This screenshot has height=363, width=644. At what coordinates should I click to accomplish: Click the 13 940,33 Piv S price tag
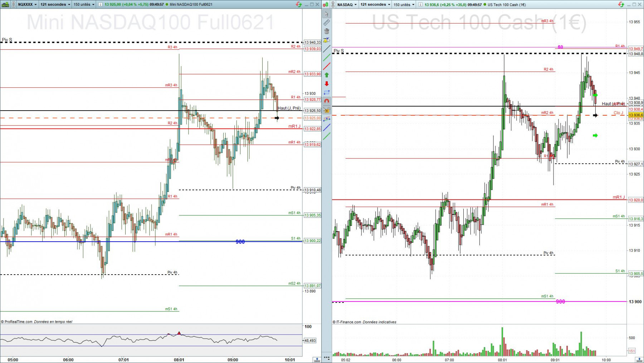[312, 43]
